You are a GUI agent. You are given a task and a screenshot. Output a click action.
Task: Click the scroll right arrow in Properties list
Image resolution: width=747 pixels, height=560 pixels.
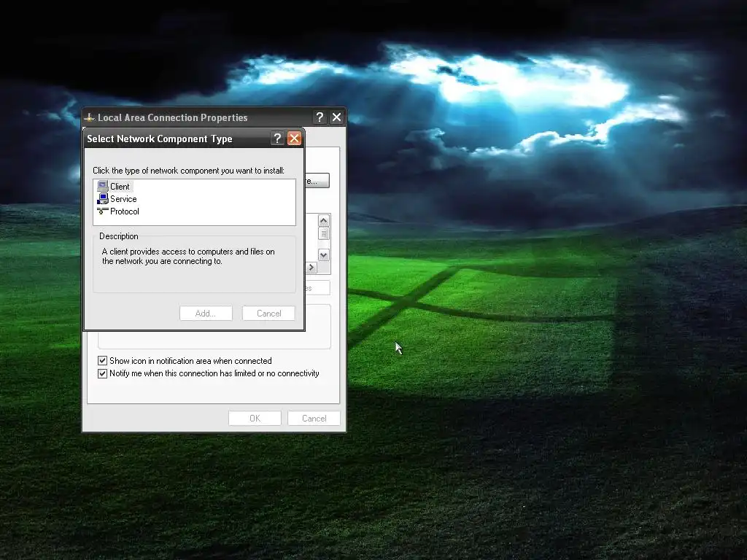click(x=311, y=268)
